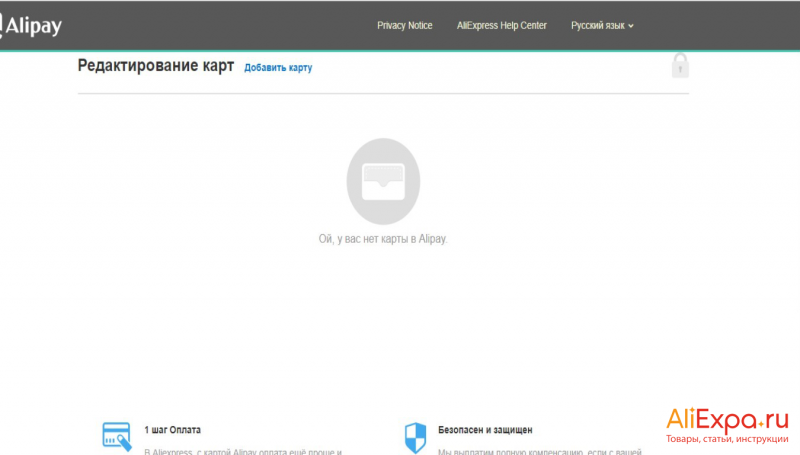Open the AliExpress Help Center link
Screen dimensions: 800x455
(502, 26)
